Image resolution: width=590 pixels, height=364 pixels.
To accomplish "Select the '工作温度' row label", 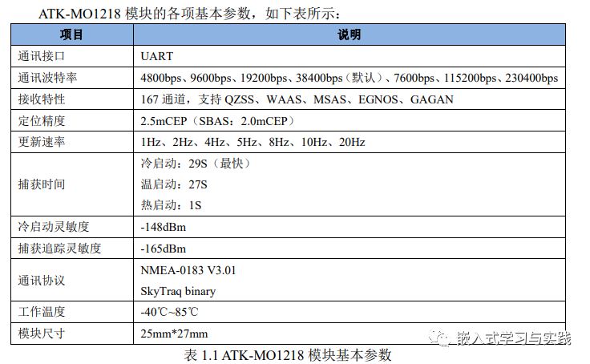I will (x=42, y=312).
